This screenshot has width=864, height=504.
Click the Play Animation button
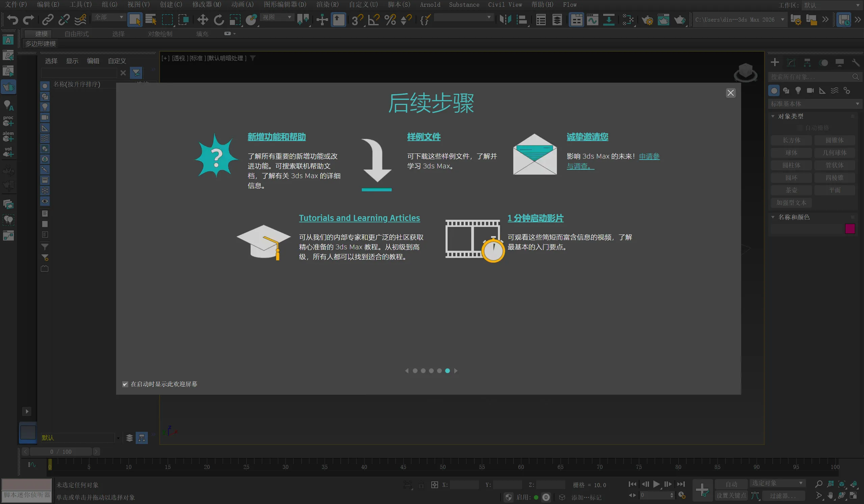tap(656, 484)
